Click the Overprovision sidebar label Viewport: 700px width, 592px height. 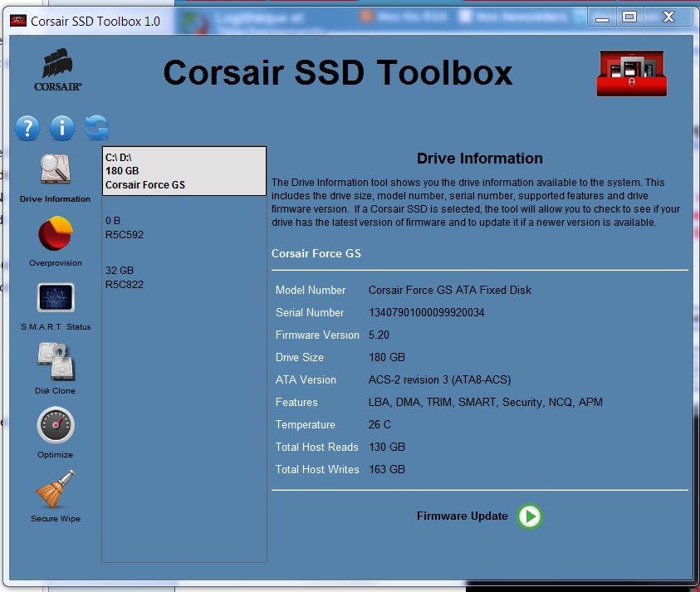tap(56, 263)
